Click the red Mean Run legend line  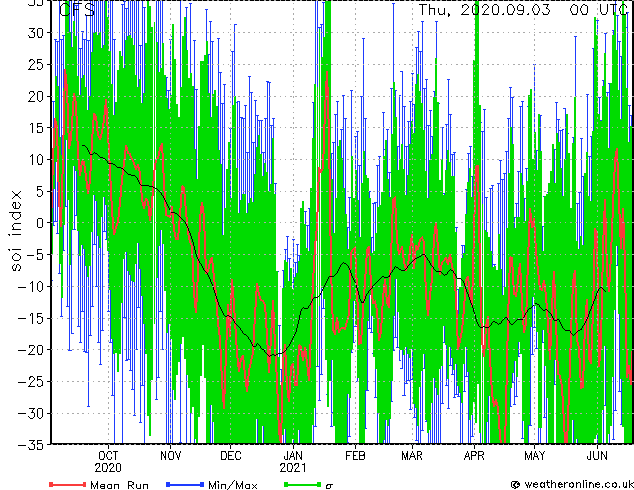(x=67, y=484)
